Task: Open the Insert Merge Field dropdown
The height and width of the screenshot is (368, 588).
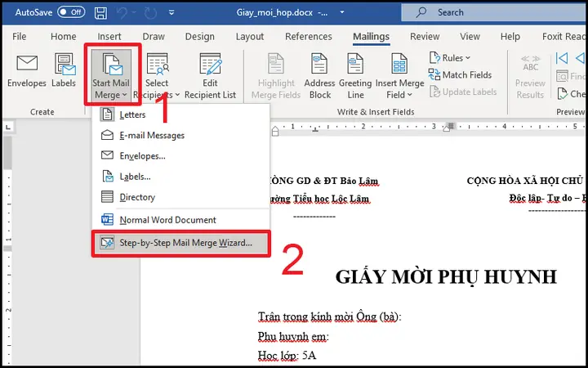Action: [399, 75]
